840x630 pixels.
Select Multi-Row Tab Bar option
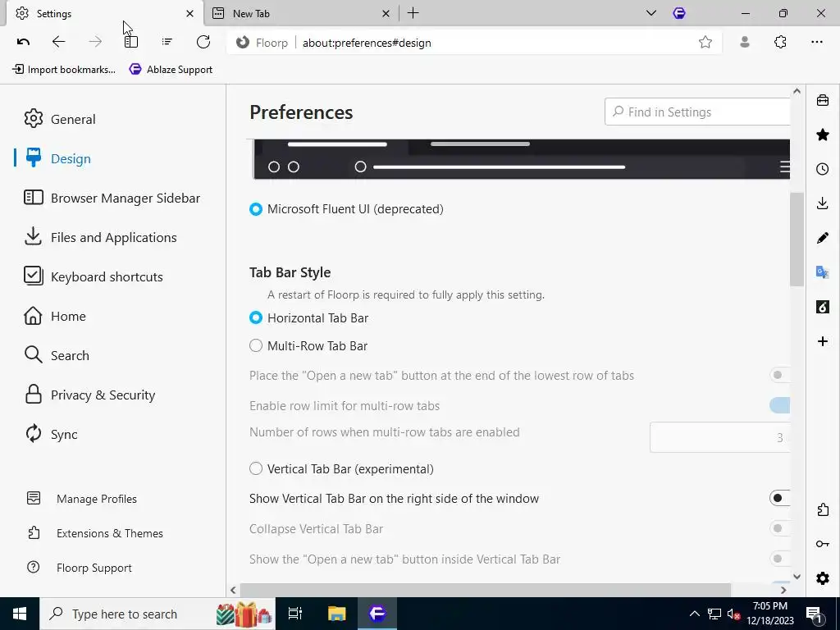click(x=256, y=345)
